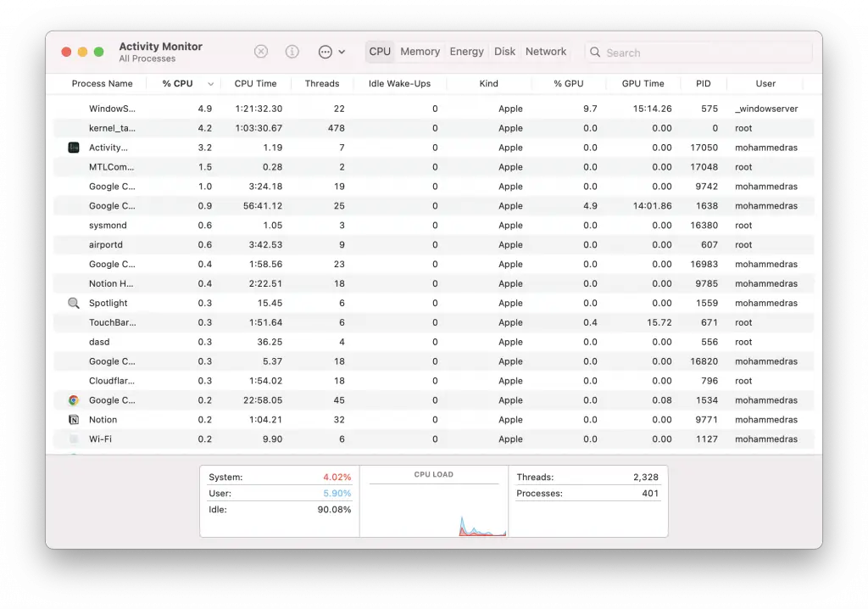Focus the Search field

(698, 52)
